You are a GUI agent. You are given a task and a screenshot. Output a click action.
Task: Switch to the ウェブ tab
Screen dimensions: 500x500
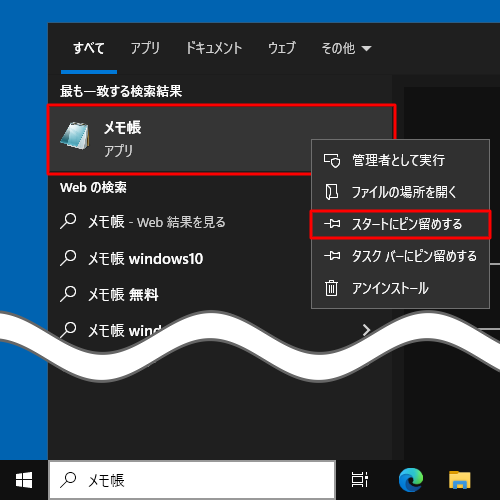pyautogui.click(x=282, y=48)
